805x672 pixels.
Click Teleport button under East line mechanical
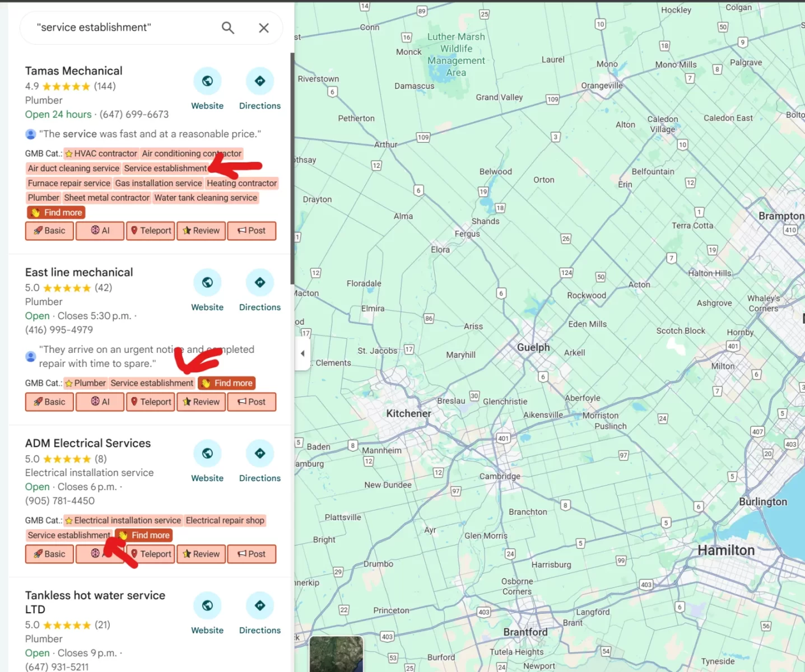click(x=151, y=402)
